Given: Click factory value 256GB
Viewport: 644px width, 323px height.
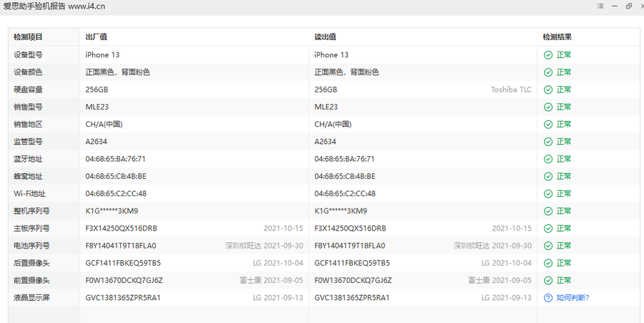Looking at the screenshot, I should point(97,90).
